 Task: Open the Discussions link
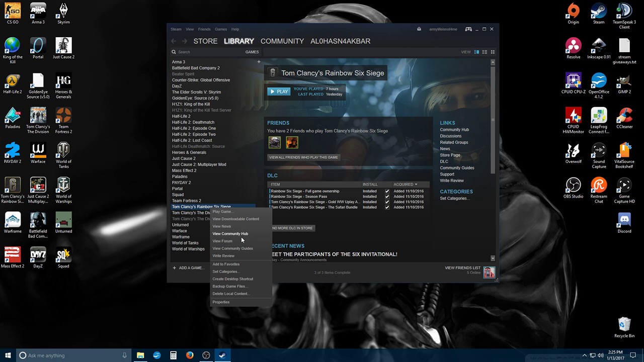tap(451, 136)
